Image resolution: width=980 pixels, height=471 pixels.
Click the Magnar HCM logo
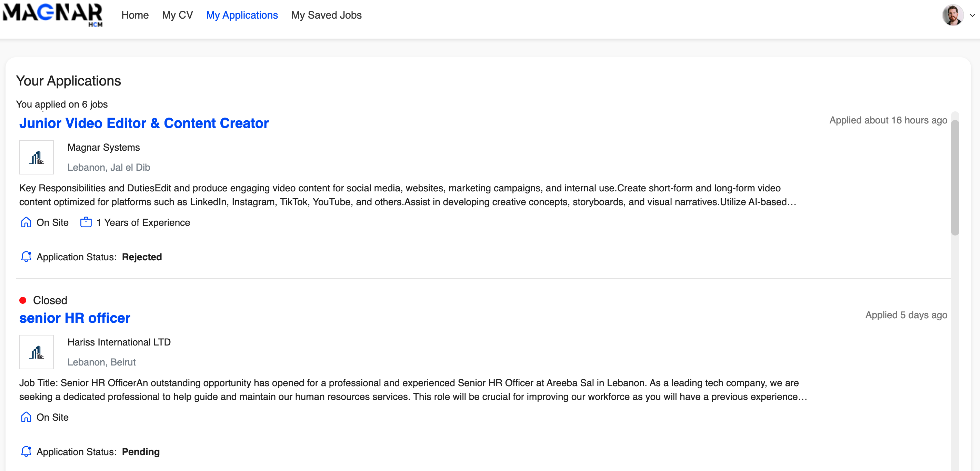52,15
